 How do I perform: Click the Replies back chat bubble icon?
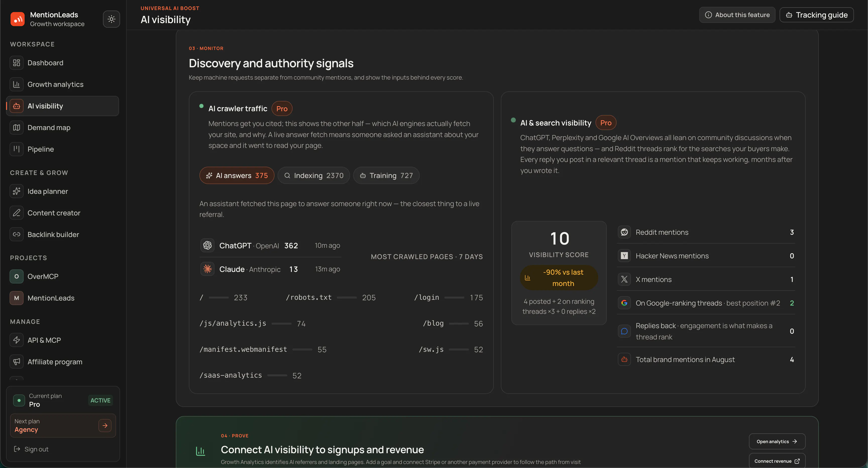(x=624, y=331)
